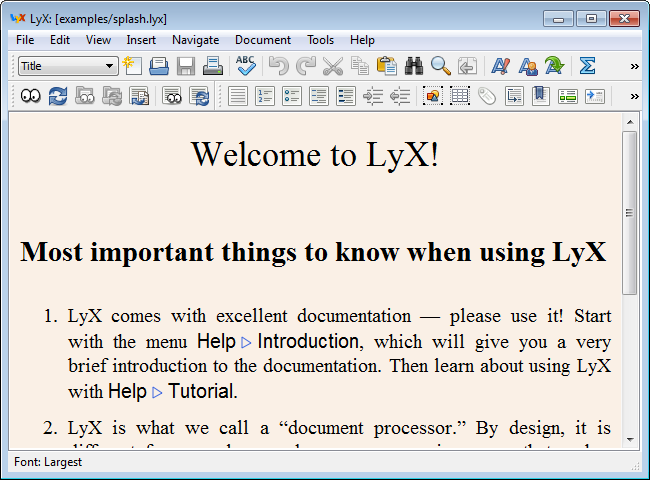Apply last text style green arrow icon

554,65
